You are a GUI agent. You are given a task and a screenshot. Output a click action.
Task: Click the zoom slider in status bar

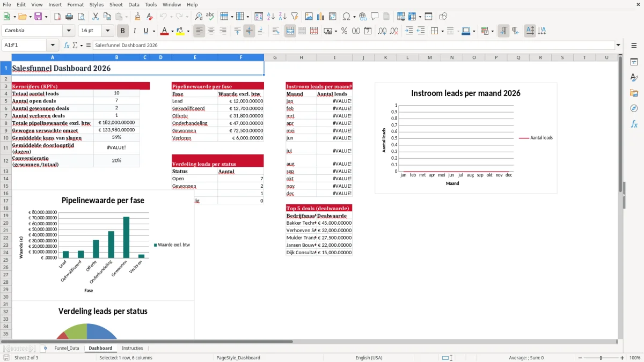tap(600, 358)
